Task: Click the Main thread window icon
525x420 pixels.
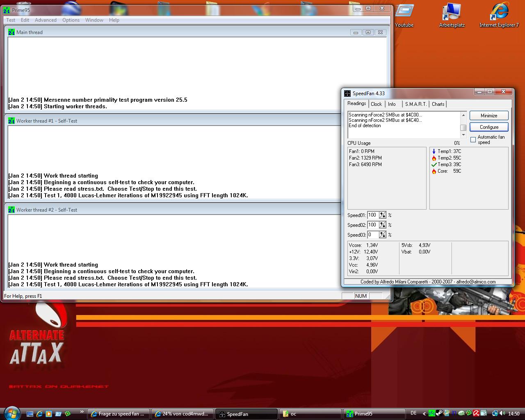Action: pos(11,32)
